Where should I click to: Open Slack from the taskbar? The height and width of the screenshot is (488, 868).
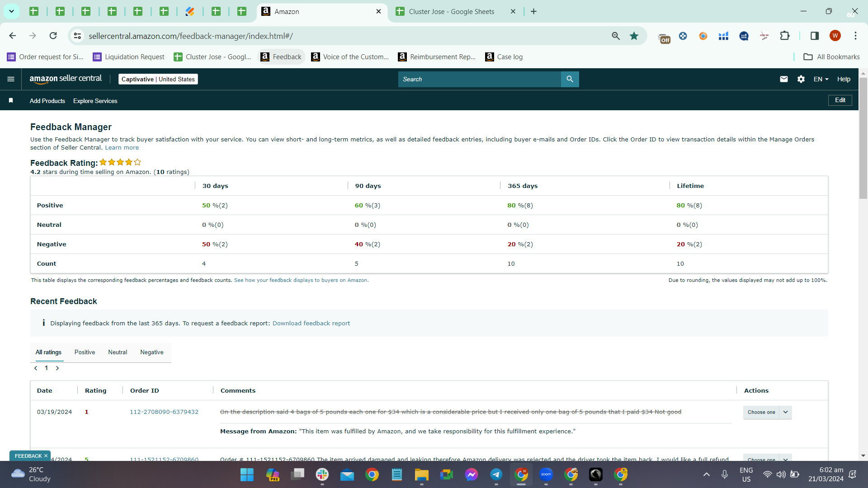click(x=322, y=474)
